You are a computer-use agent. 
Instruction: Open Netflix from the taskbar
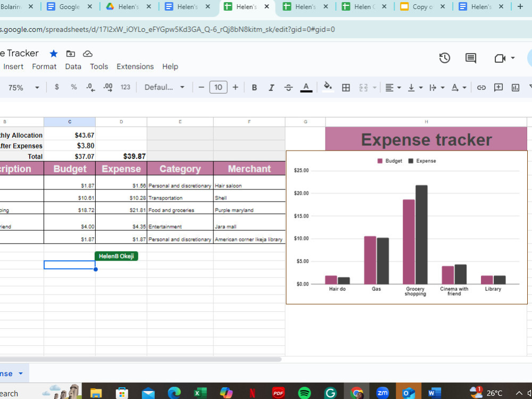pyautogui.click(x=252, y=393)
